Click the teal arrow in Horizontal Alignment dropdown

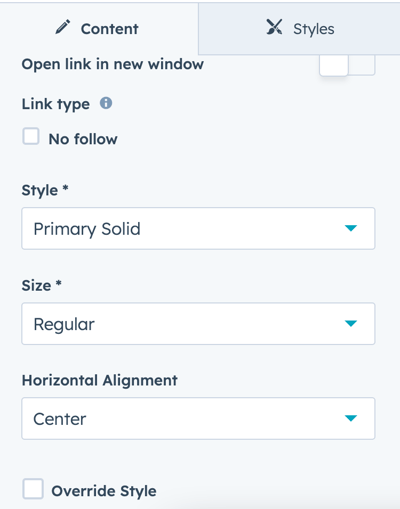[351, 418]
